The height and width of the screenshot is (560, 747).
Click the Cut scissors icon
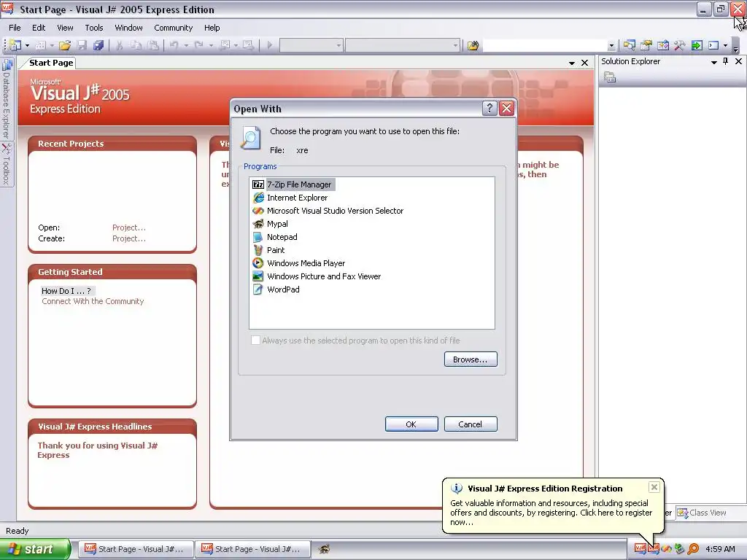(119, 45)
